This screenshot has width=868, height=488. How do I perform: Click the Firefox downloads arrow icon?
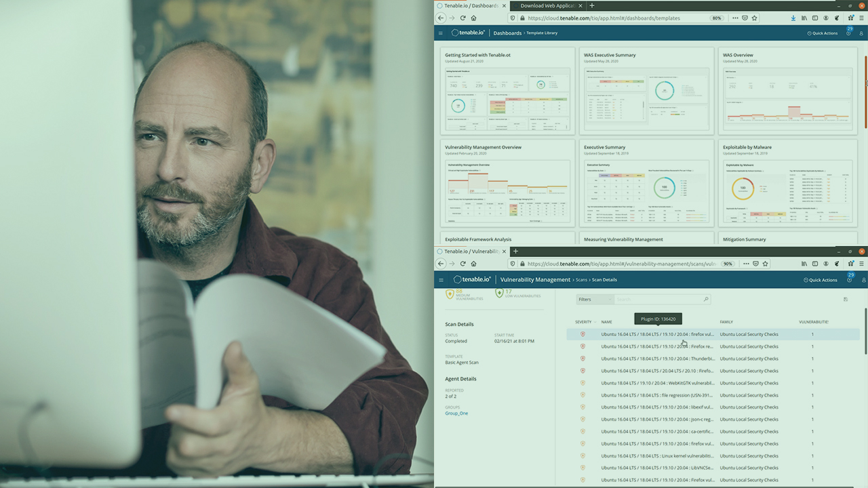pyautogui.click(x=793, y=18)
